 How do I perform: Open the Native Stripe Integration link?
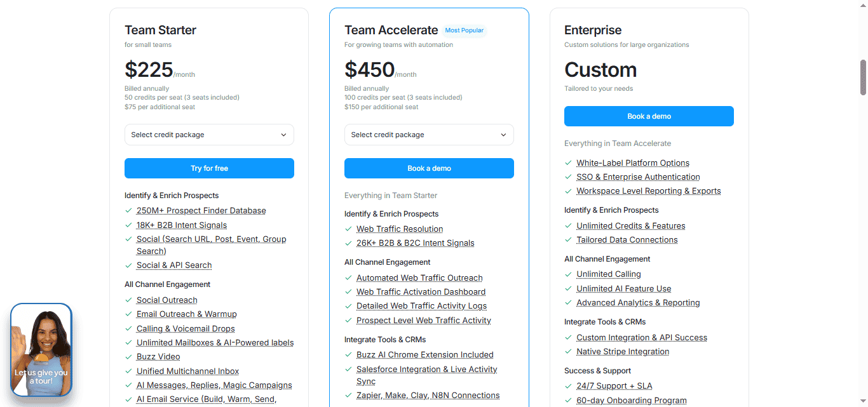click(623, 351)
